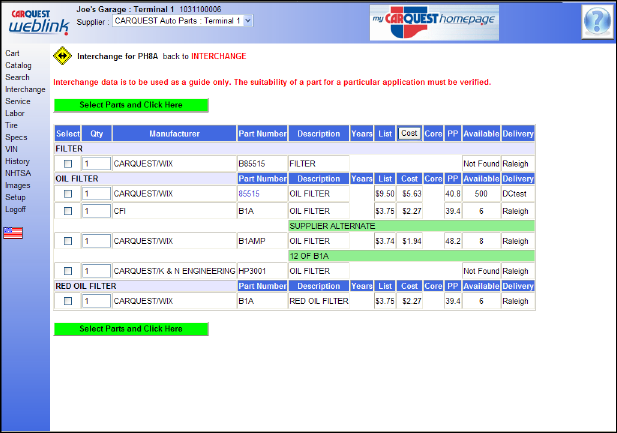Open the Supplier dropdown

(x=183, y=21)
